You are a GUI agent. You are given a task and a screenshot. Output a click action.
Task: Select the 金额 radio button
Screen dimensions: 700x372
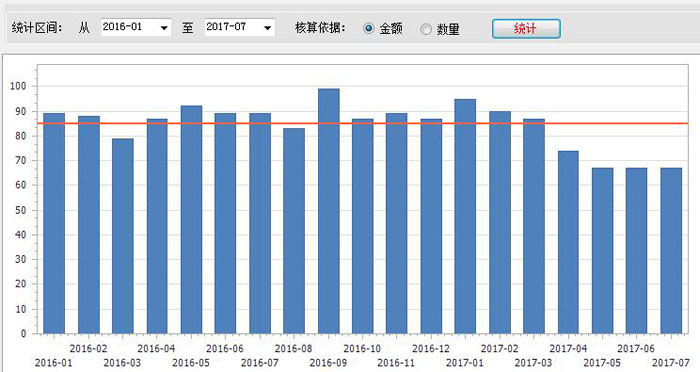point(368,29)
